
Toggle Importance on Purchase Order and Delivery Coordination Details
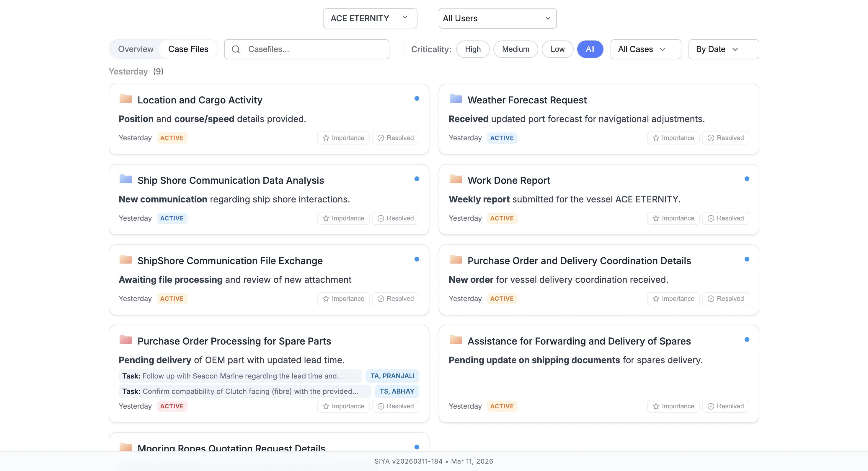(x=673, y=298)
